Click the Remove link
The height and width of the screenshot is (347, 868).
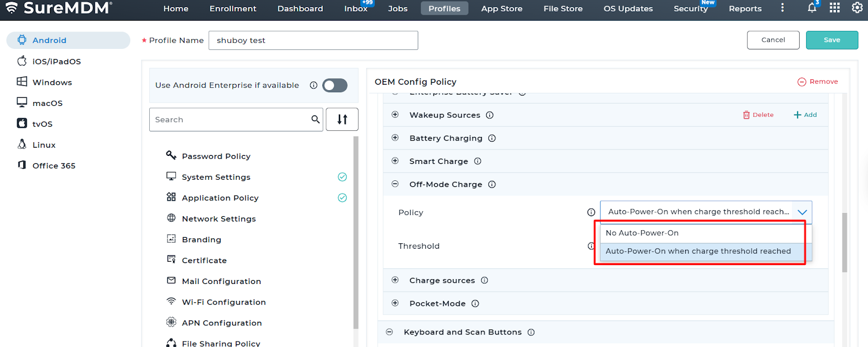[818, 81]
